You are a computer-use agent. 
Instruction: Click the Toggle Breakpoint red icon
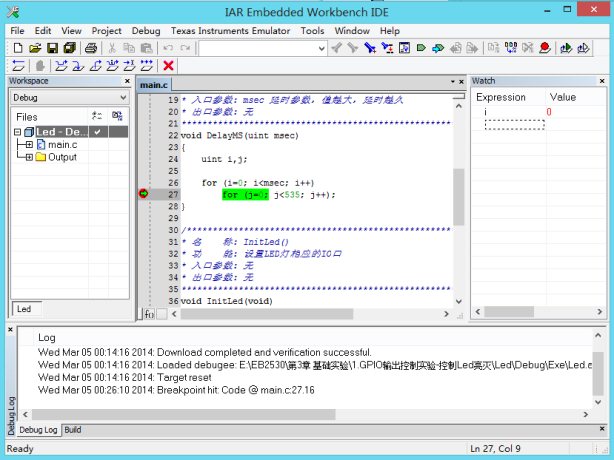(545, 48)
